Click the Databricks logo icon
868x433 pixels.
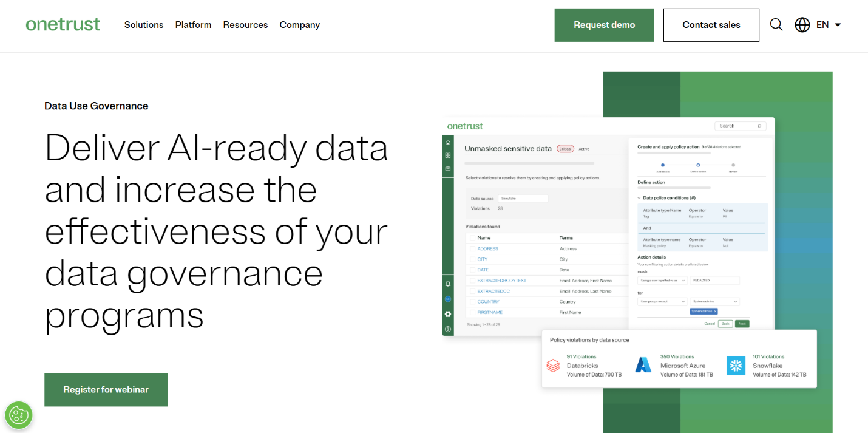pos(553,366)
